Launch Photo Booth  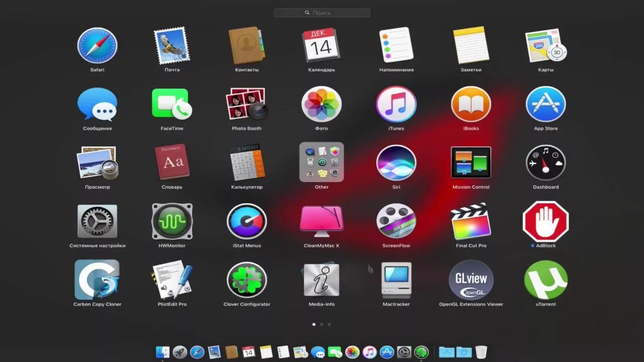pyautogui.click(x=247, y=105)
